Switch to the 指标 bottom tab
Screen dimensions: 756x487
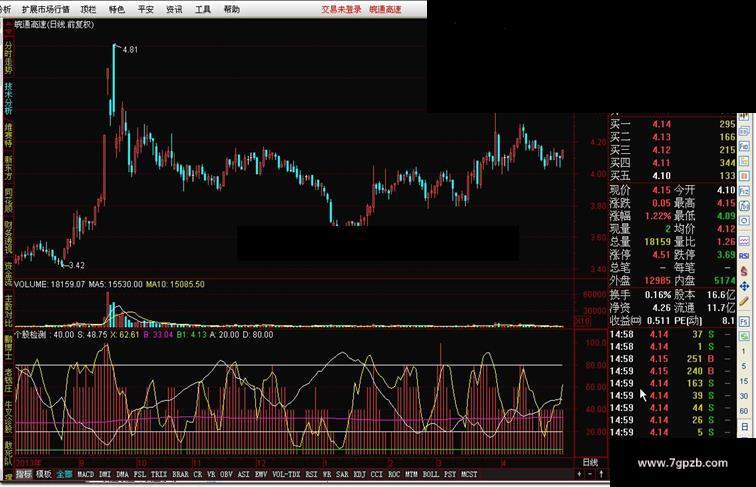tap(24, 474)
